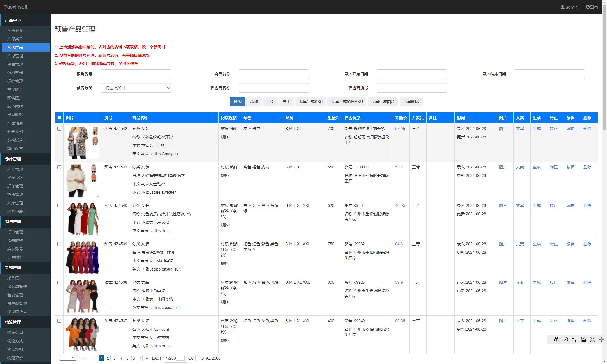Image resolution: width=607 pixels, height=364 pixels.
Task: Open the 预售分类 category dropdown
Action: click(x=136, y=88)
